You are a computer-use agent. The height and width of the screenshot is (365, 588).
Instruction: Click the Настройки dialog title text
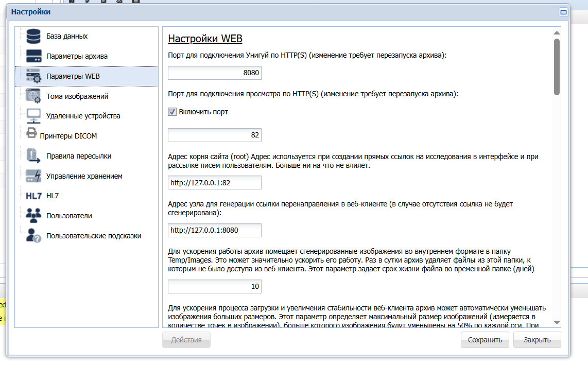pos(31,12)
